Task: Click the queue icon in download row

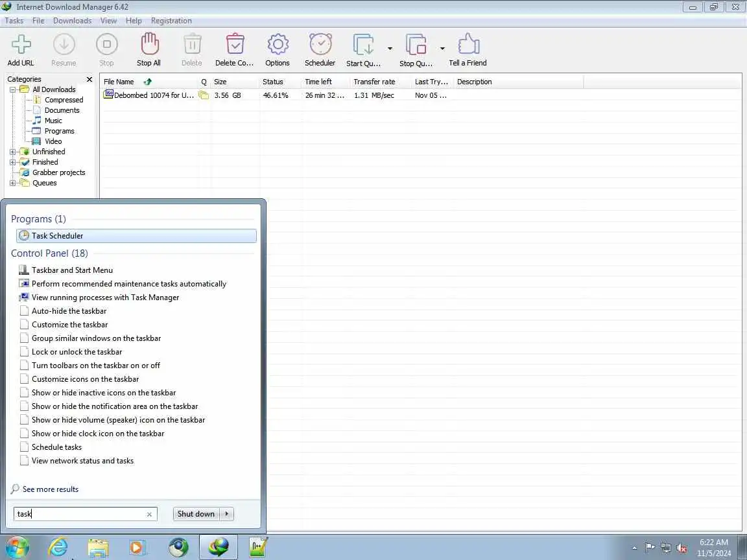Action: [x=204, y=95]
